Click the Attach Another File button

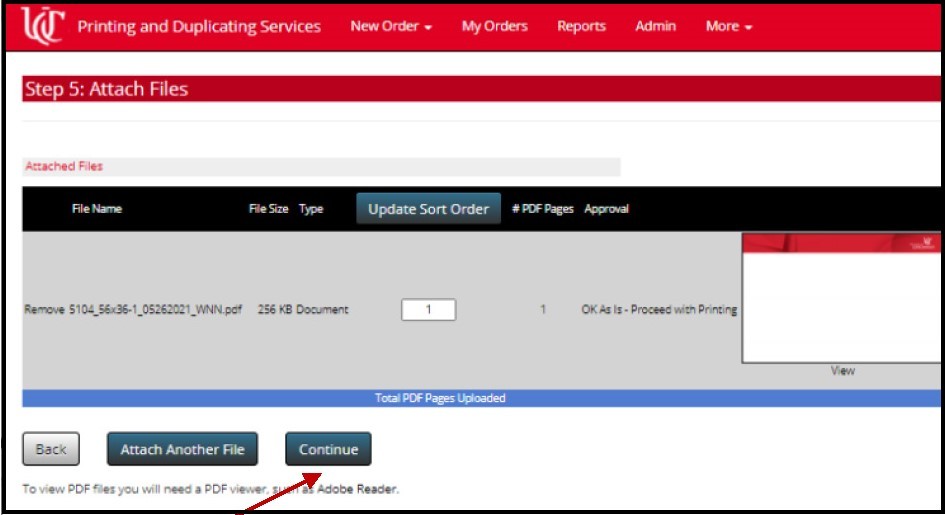[182, 450]
